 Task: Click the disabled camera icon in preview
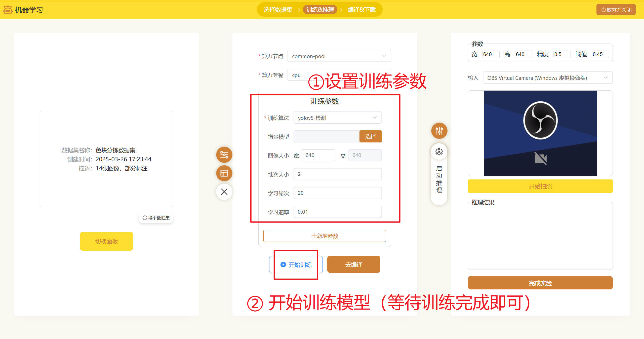(x=541, y=159)
